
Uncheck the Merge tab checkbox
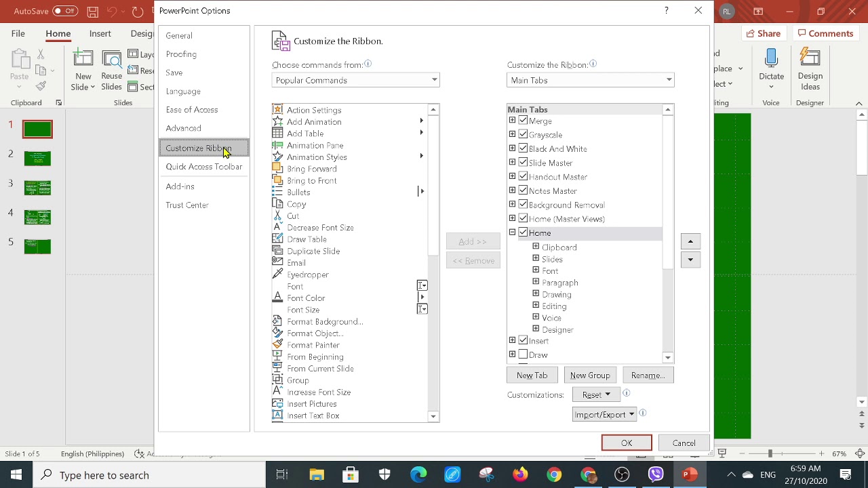523,121
